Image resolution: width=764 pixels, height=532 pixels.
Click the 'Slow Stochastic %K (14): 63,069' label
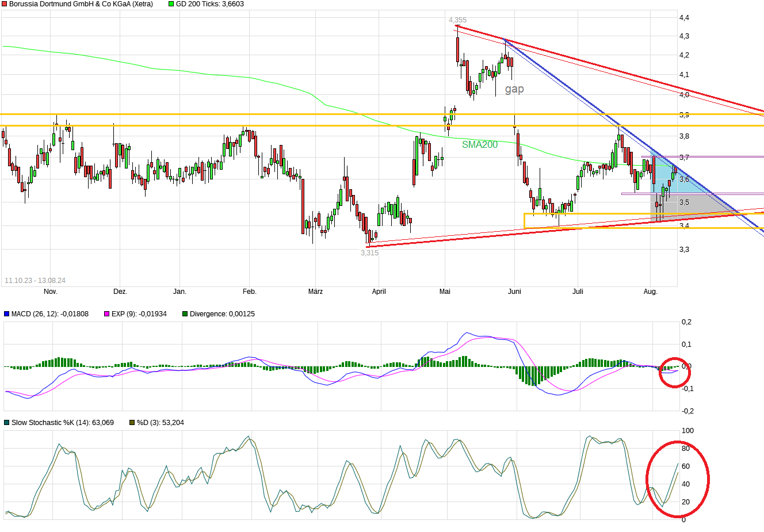pyautogui.click(x=63, y=423)
